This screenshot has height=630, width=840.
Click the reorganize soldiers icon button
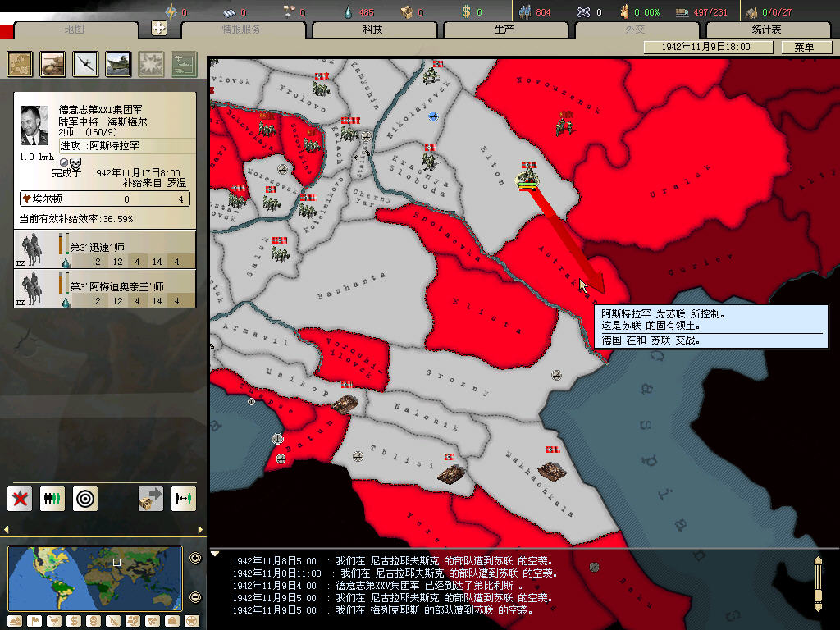(52, 498)
